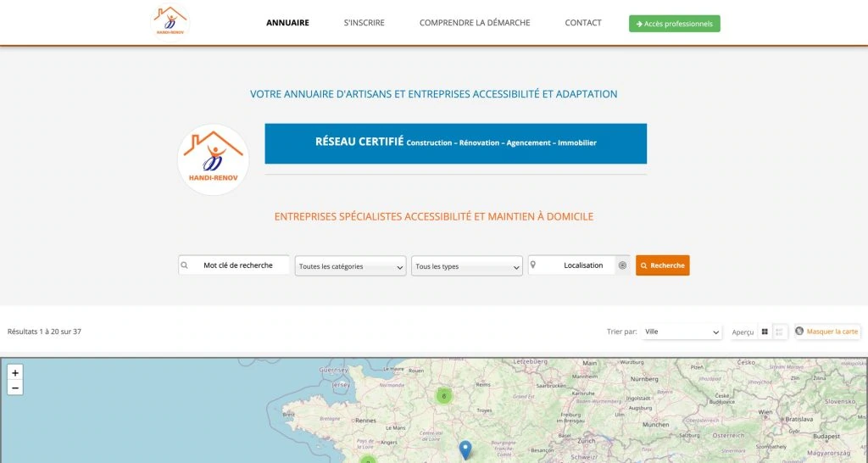The image size is (868, 463).
Task: Click the globe icon beside Masquer la carte
Action: [799, 331]
